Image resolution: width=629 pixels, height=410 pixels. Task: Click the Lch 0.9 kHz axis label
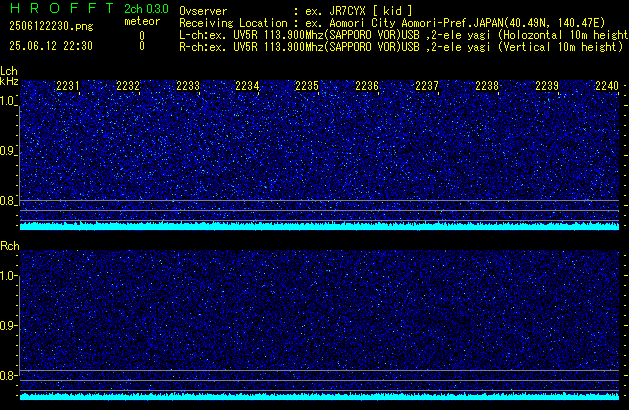(8, 151)
